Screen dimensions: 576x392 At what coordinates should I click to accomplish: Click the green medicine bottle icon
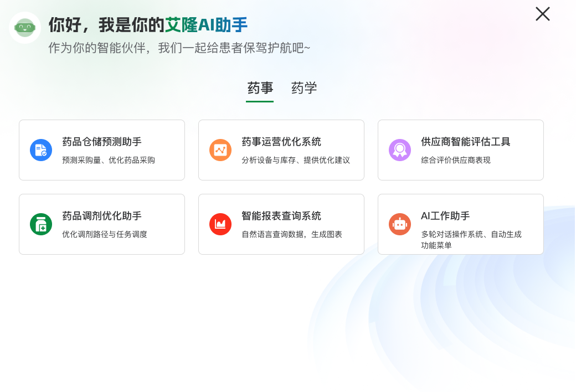pyautogui.click(x=41, y=224)
